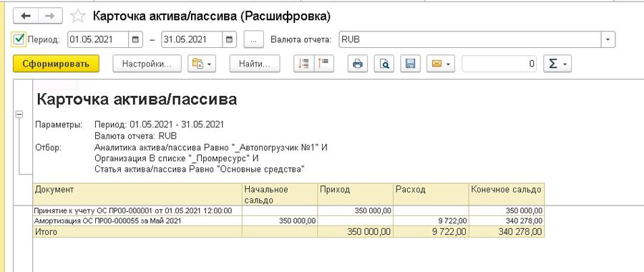Select the Итого row label
This screenshot has width=644, height=272.
pos(137,232)
